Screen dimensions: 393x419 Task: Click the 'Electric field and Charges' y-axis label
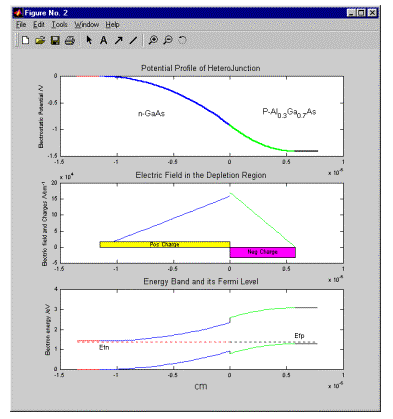click(x=44, y=224)
